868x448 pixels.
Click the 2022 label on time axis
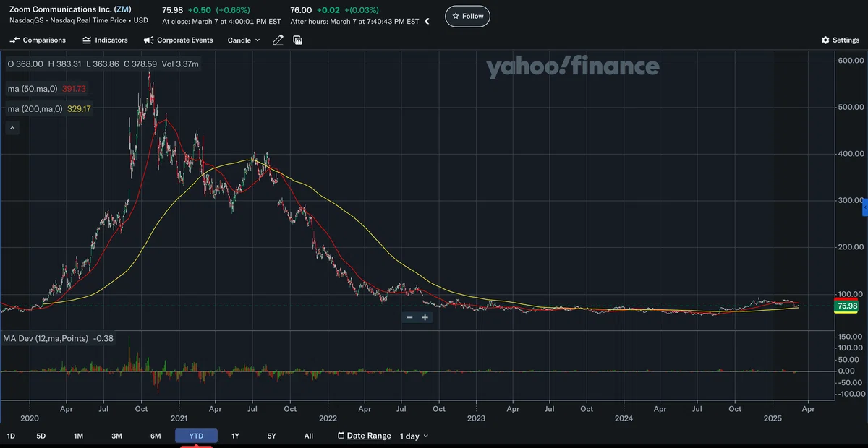click(x=328, y=418)
